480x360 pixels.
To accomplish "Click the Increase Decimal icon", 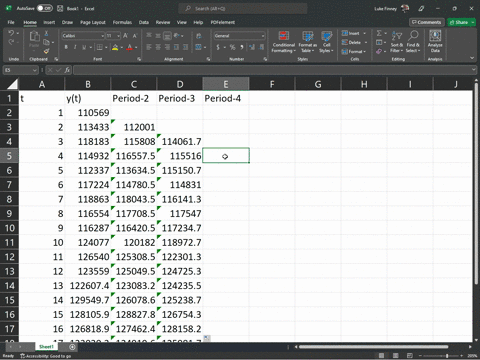I will pyautogui.click(x=252, y=47).
